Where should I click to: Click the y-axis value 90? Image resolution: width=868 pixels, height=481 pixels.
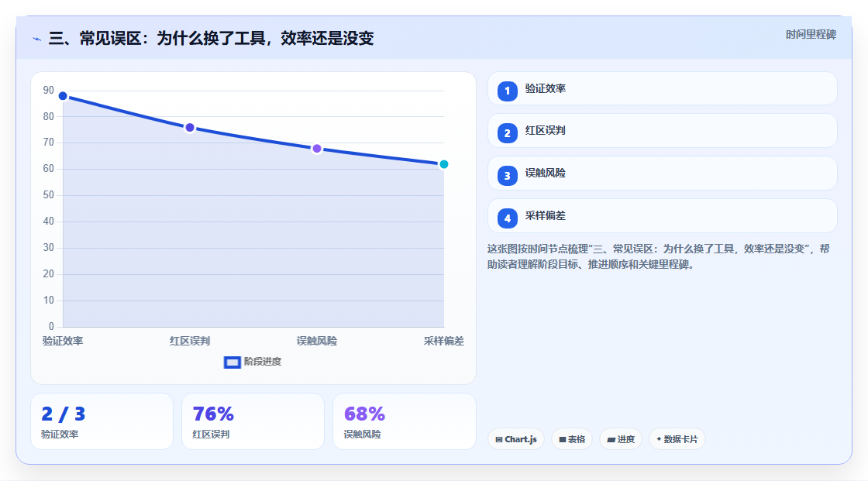tap(49, 90)
